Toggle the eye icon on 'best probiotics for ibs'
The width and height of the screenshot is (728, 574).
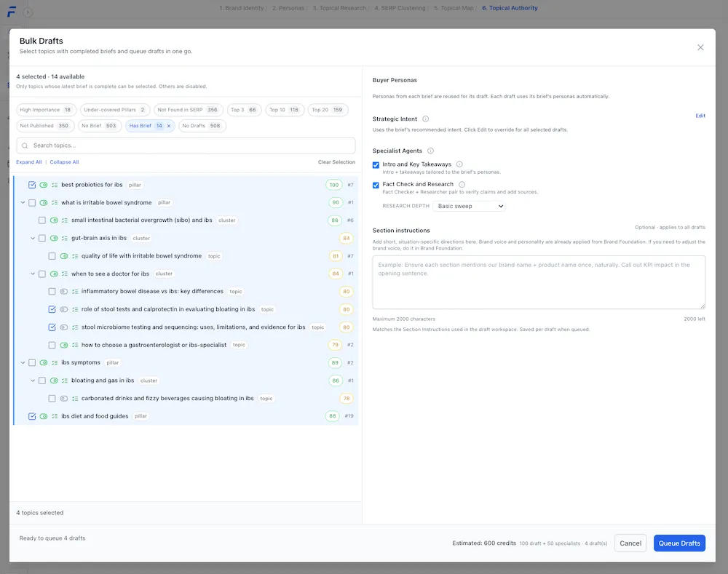[43, 185]
